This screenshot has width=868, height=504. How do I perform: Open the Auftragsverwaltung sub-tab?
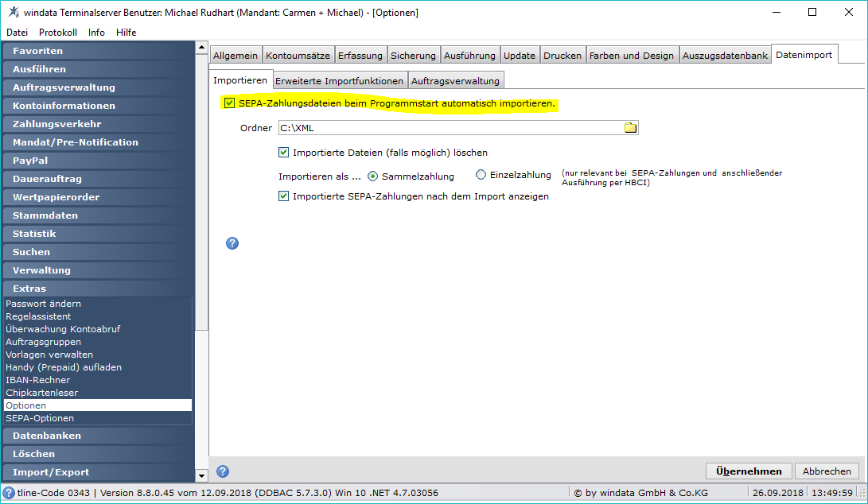click(456, 81)
